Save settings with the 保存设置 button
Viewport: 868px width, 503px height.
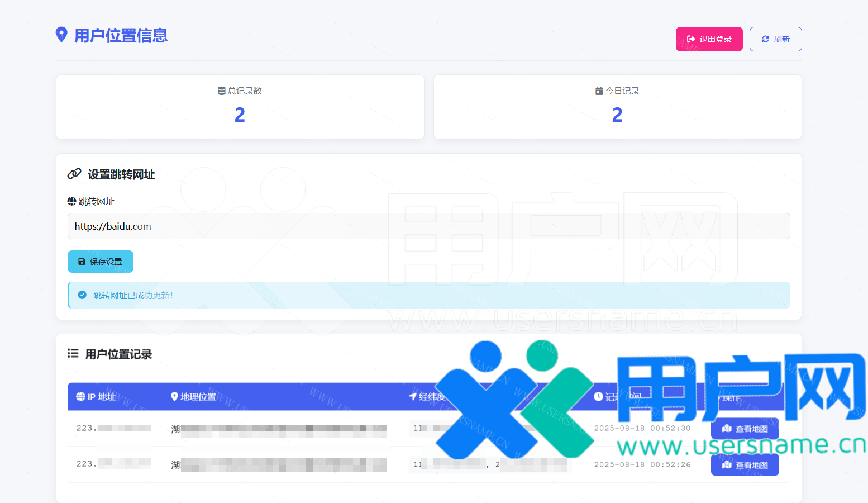pyautogui.click(x=101, y=262)
